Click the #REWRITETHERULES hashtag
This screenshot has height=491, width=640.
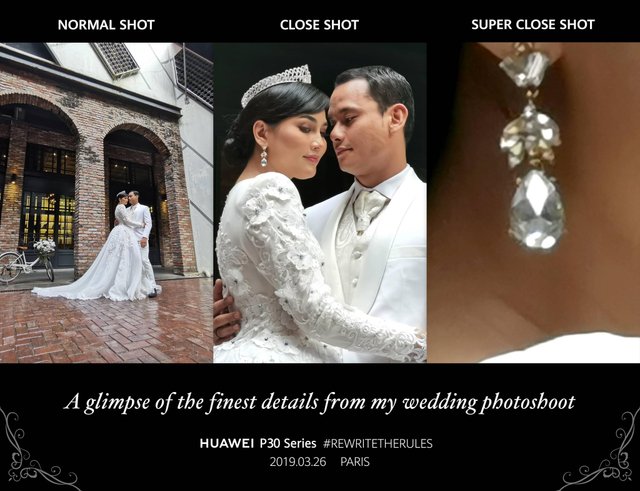click(378, 443)
